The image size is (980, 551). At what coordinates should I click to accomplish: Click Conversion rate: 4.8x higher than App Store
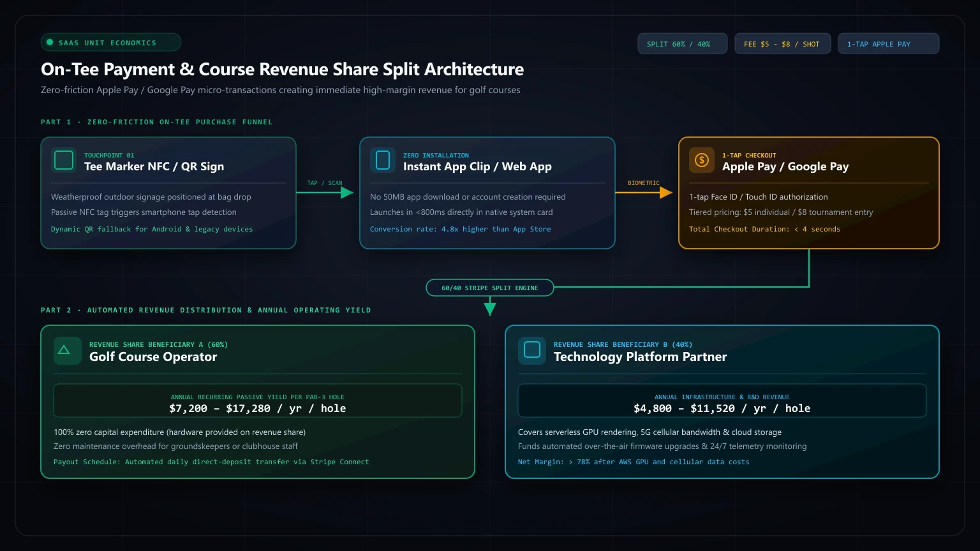click(x=460, y=229)
